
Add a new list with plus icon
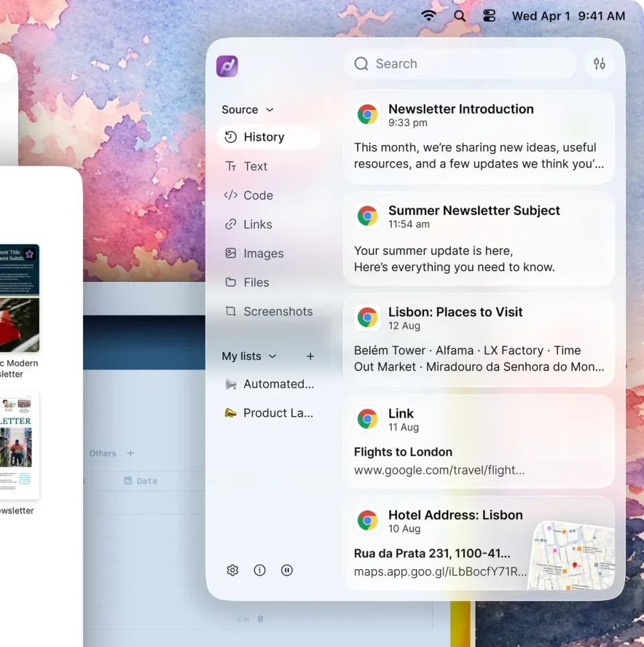coord(310,356)
